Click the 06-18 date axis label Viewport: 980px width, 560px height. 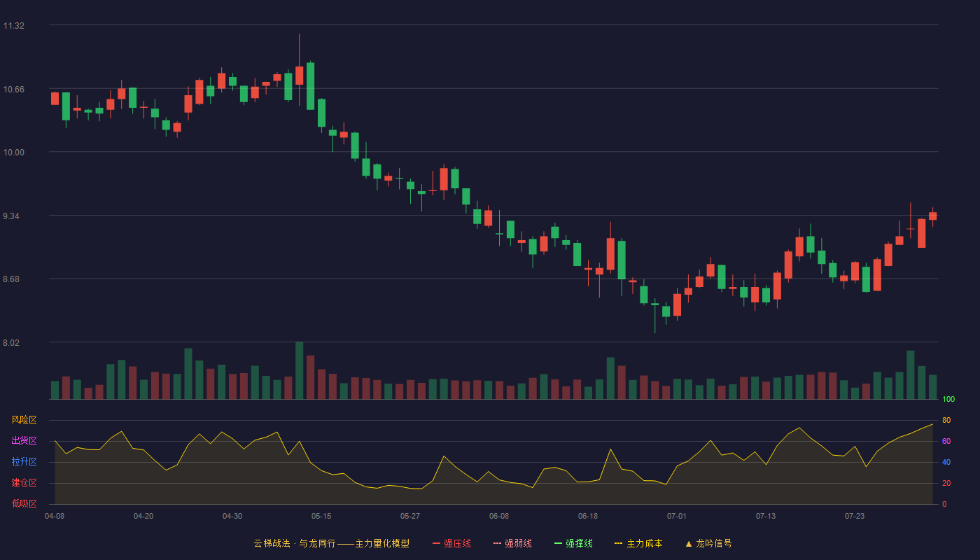(588, 516)
